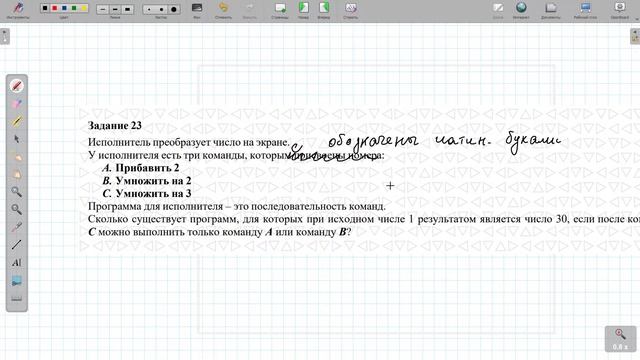Open the OpenBoard menu button
This screenshot has height=360, width=640.
tap(620, 10)
